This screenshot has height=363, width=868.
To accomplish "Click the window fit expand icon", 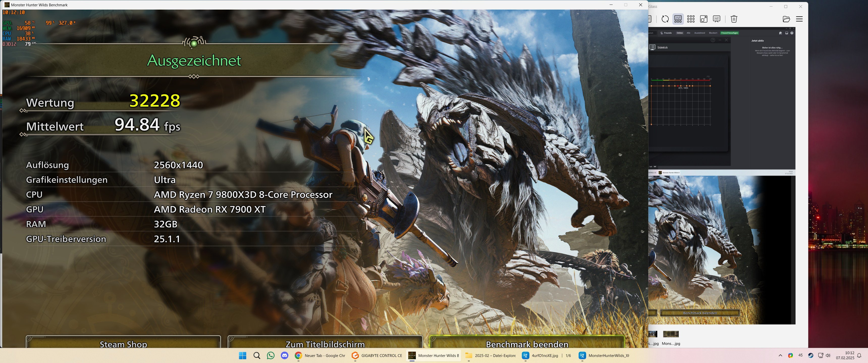I will point(703,19).
